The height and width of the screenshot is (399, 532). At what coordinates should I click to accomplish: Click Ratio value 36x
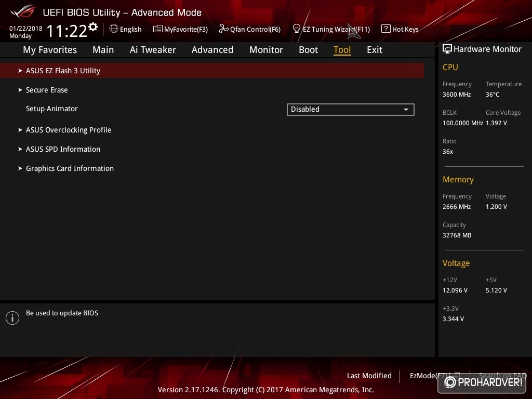(447, 152)
